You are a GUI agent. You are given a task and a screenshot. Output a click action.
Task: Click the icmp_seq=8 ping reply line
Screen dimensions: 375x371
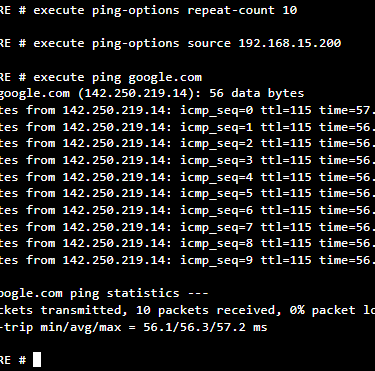(x=187, y=243)
